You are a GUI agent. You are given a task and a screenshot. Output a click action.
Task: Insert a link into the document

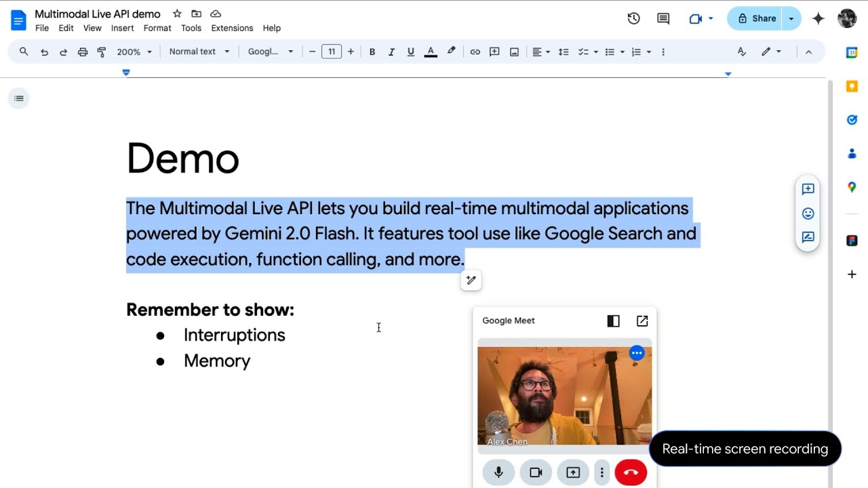(x=475, y=52)
